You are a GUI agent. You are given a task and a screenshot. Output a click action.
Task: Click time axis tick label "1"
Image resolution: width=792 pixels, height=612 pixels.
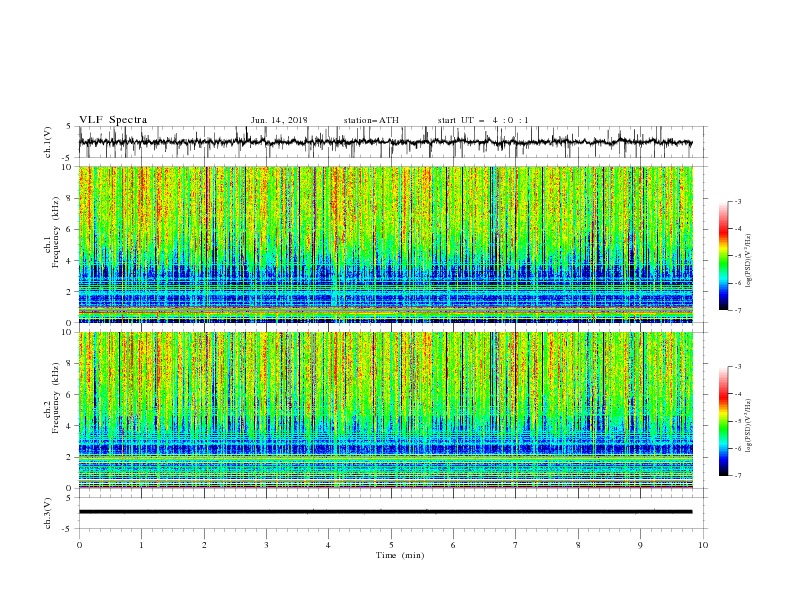(142, 545)
